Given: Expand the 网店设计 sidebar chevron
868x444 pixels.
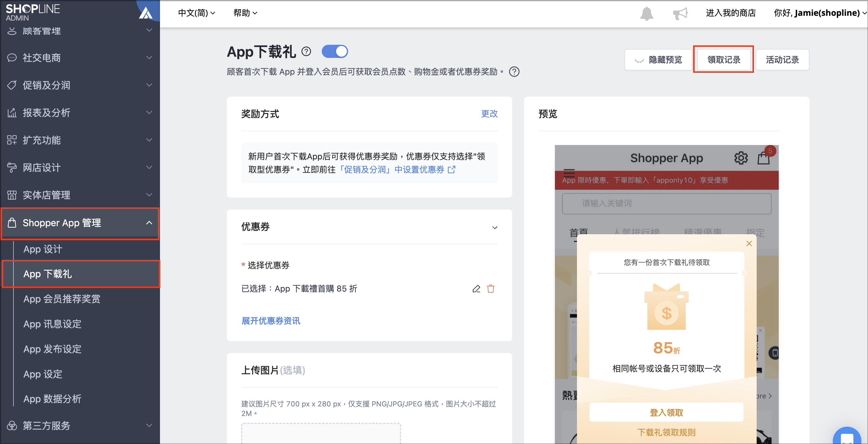Looking at the screenshot, I should pos(149,167).
